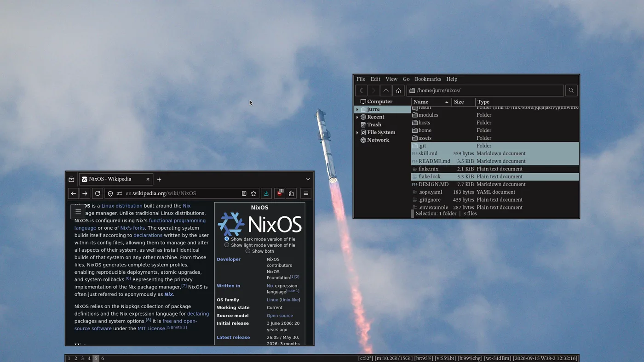
Task: Select the assets folder row
Action: (495, 138)
